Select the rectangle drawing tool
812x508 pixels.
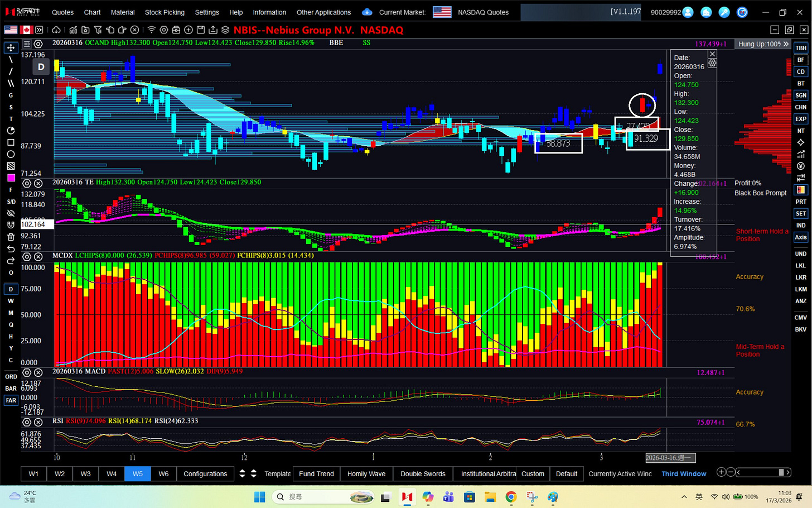tap(11, 142)
